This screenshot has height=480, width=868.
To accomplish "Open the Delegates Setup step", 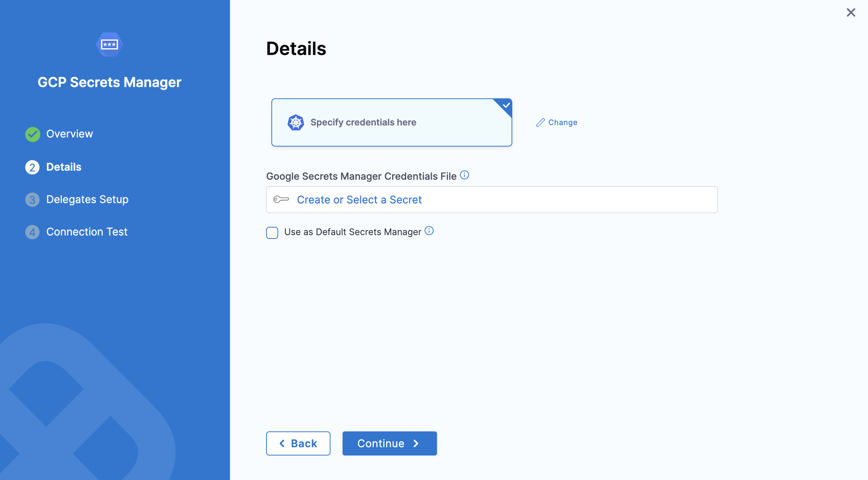I will [87, 200].
